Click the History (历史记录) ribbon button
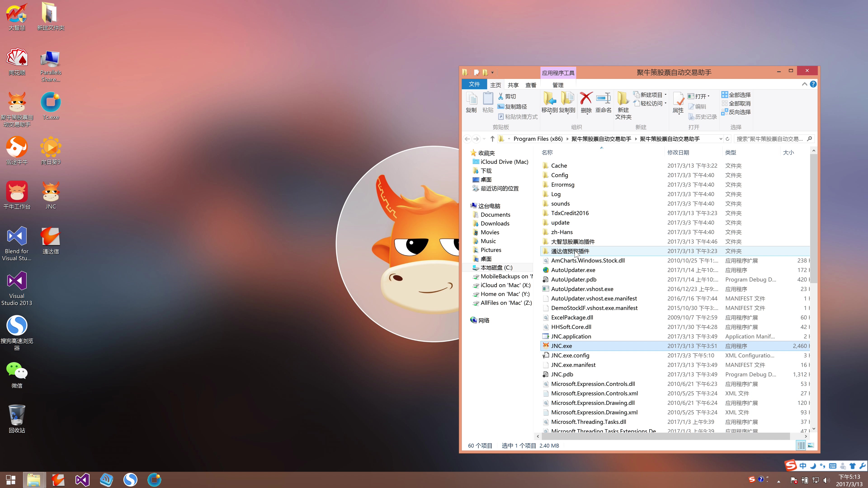Image resolution: width=868 pixels, height=488 pixels. [x=702, y=117]
